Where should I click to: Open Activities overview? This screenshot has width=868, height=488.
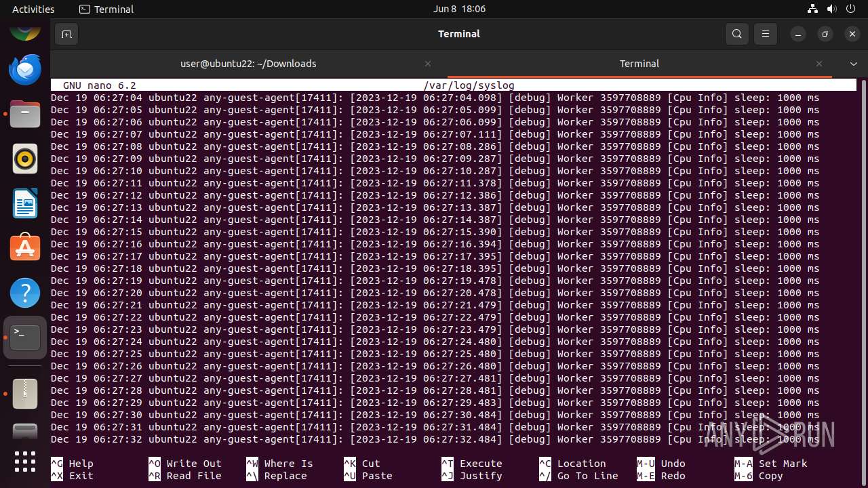pos(33,9)
